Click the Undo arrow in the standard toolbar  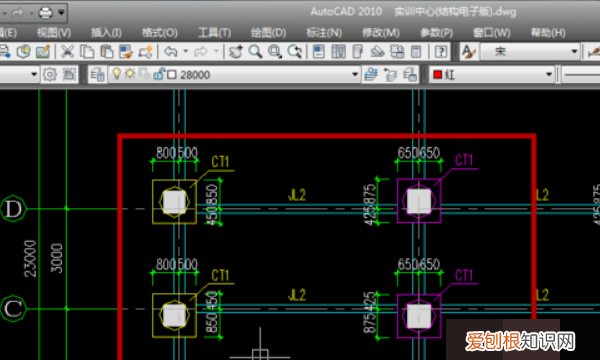pyautogui.click(x=171, y=51)
